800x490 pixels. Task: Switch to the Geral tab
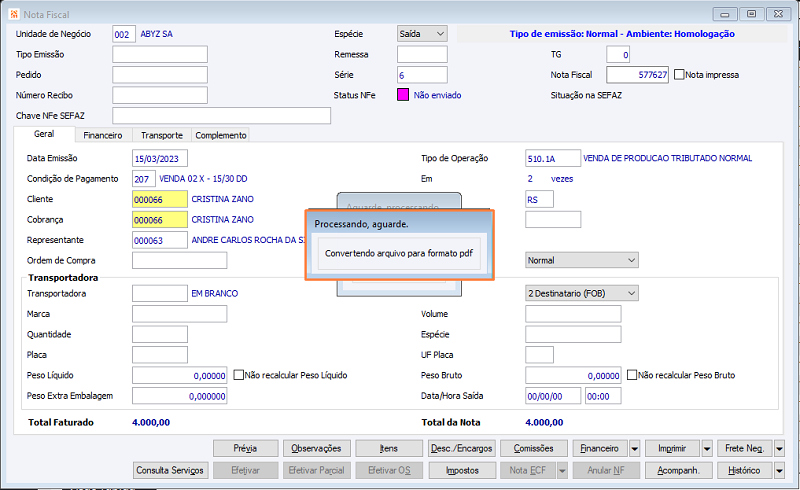[44, 134]
